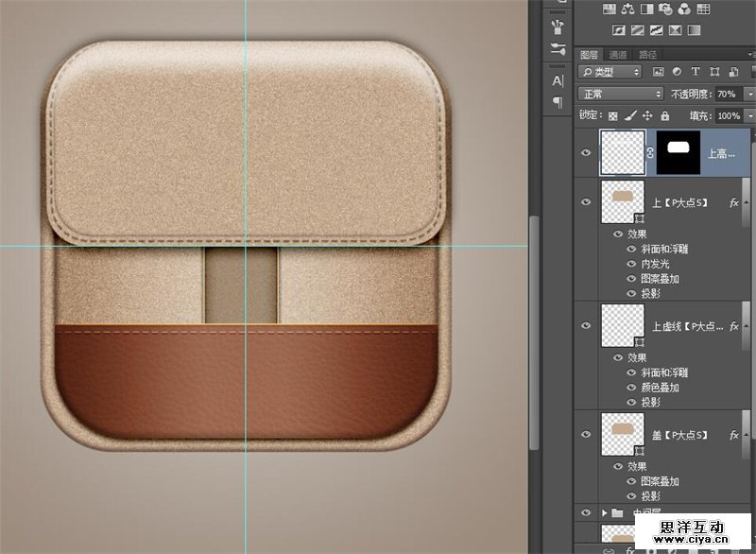The height and width of the screenshot is (554, 756).
Task: Open the Character panel icon
Action: 558,80
